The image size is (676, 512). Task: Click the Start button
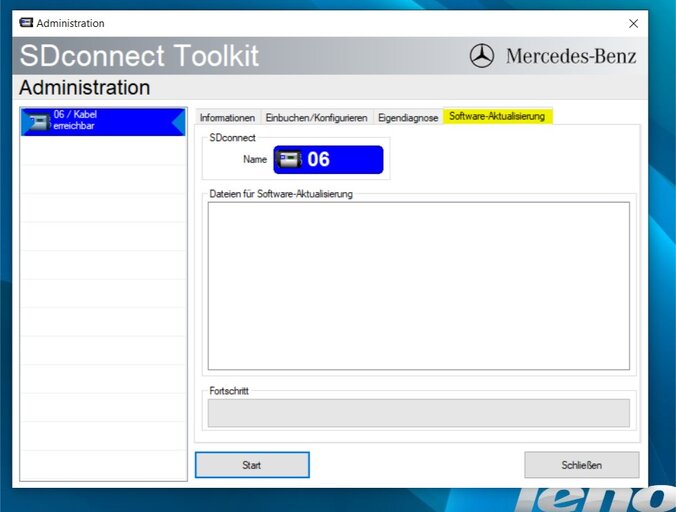[x=252, y=465]
